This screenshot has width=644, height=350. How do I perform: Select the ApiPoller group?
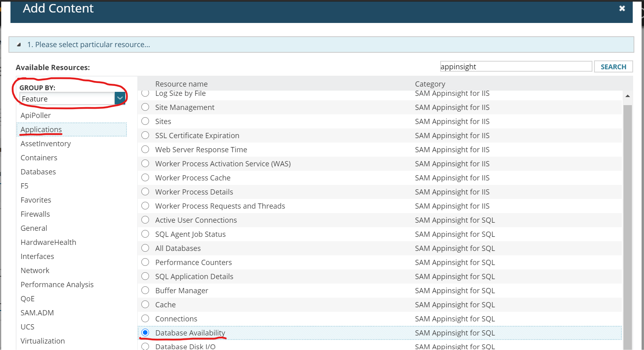pyautogui.click(x=36, y=116)
